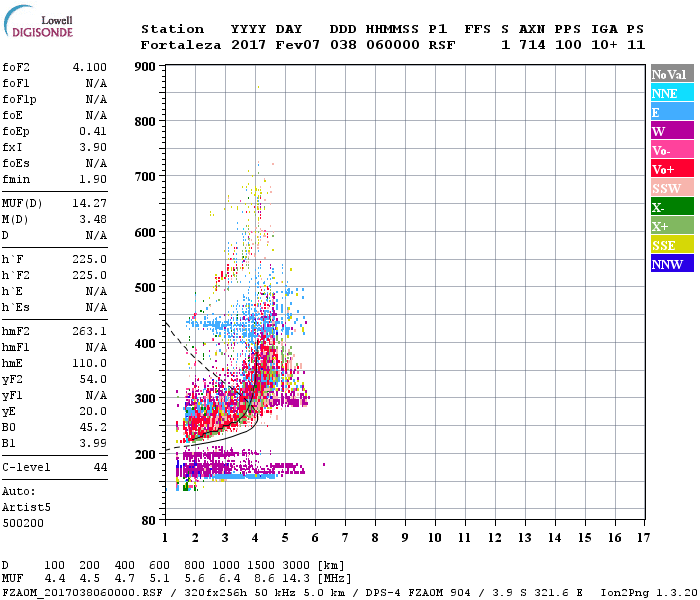Select the NoVal gray legend swatch
The height and width of the screenshot is (600, 700).
tap(672, 74)
